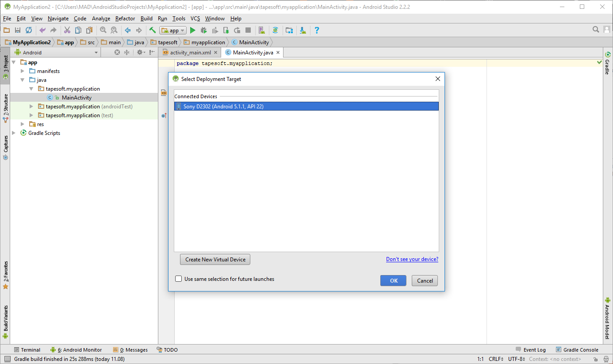613x364 pixels.
Task: Click the tool windows icon in status bar corner
Action: (x=7, y=359)
